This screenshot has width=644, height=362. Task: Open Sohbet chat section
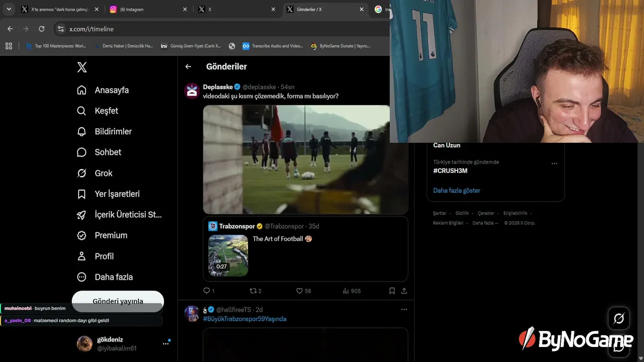[99, 152]
